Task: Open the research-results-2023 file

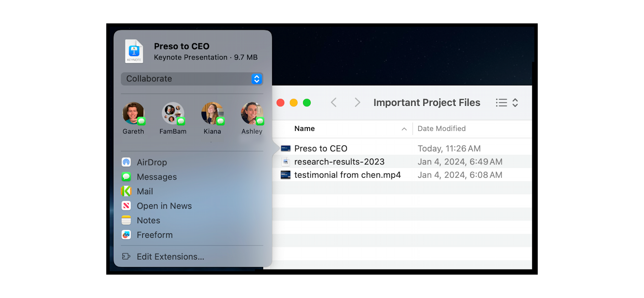Action: [x=339, y=162]
